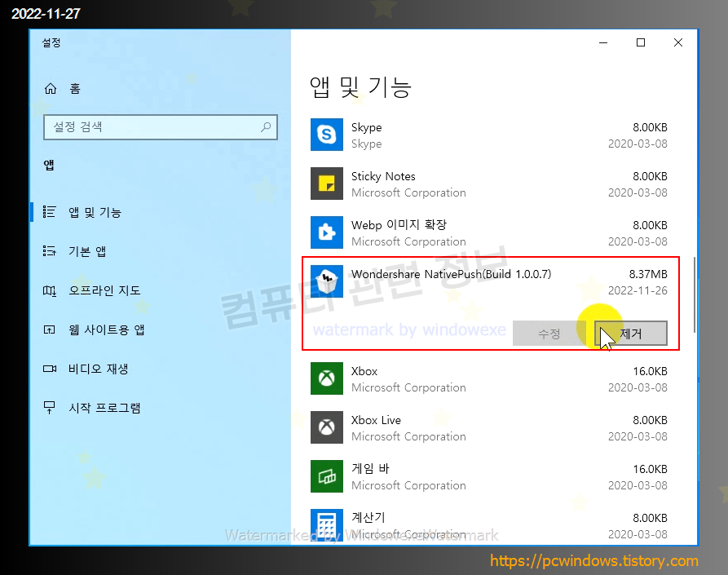Click the 제거 uninstall button
This screenshot has height=575, width=728.
[x=631, y=333]
